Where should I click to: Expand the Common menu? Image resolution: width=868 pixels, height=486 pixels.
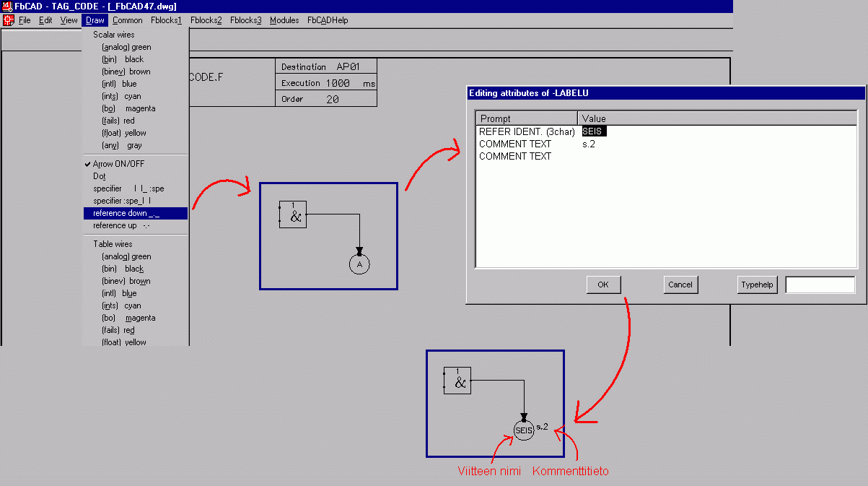[127, 20]
